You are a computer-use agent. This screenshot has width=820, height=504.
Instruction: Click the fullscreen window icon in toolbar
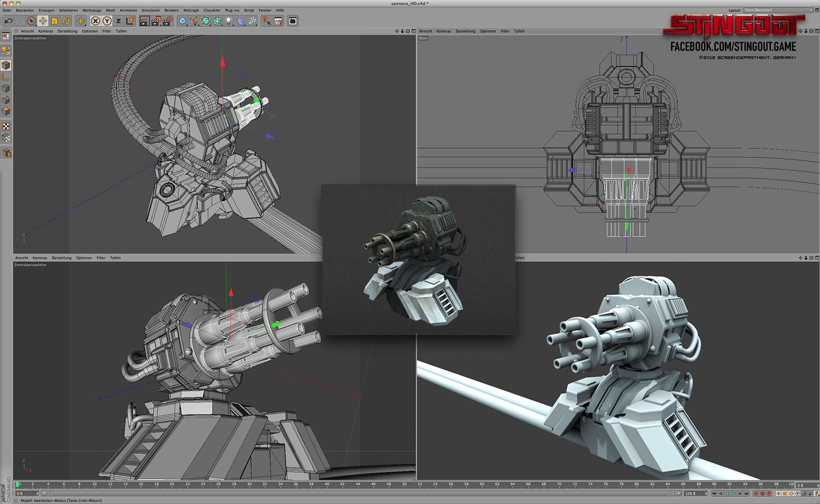[293, 21]
